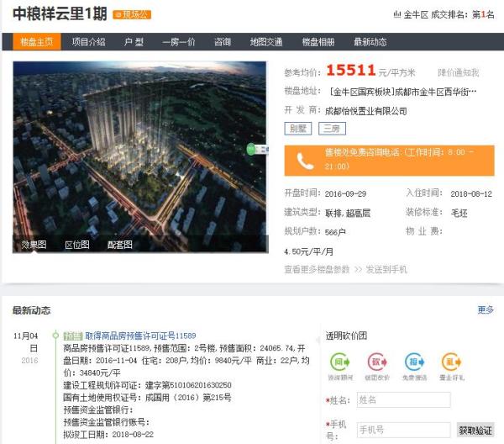504x444 pixels.
Task: Click the 获取验证 verification code button
Action: 475,430
